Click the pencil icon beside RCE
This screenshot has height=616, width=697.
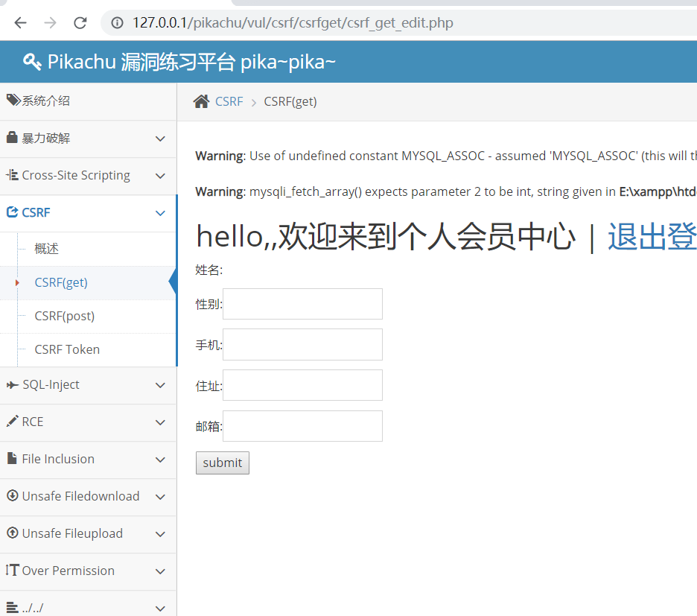coord(13,421)
